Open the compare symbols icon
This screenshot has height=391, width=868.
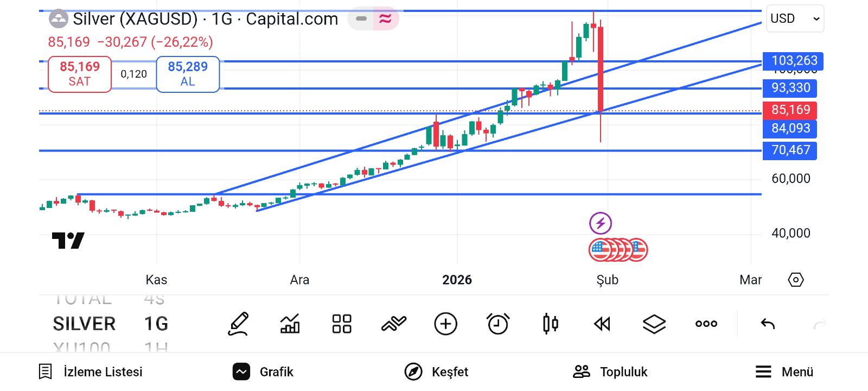(x=394, y=324)
